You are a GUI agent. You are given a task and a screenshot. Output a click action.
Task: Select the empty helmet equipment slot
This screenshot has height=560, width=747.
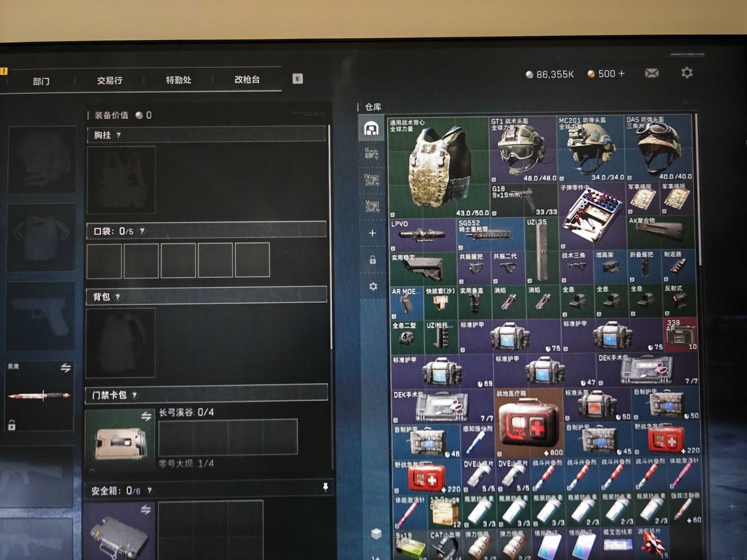pyautogui.click(x=42, y=160)
